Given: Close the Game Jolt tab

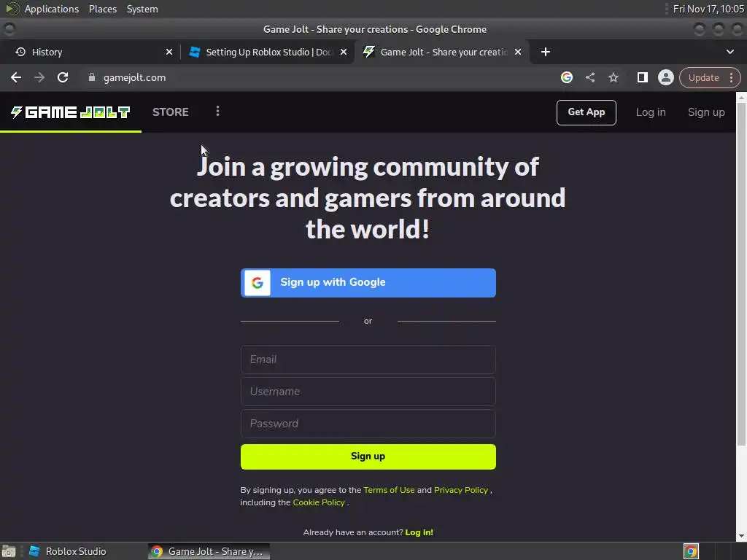Looking at the screenshot, I should point(518,52).
